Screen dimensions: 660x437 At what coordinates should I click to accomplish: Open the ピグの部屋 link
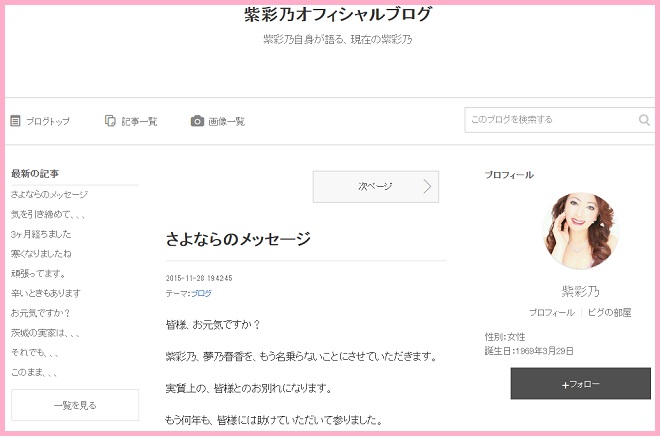(609, 312)
